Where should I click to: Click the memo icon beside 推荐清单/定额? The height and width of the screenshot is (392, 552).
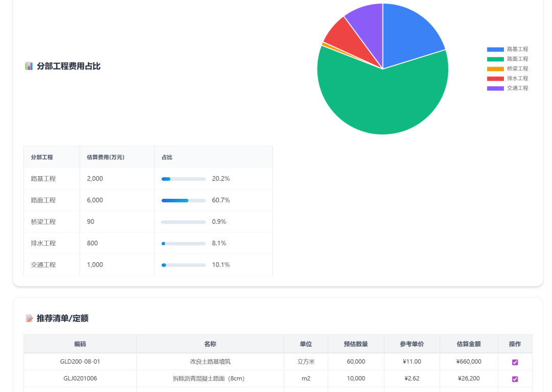point(29,318)
